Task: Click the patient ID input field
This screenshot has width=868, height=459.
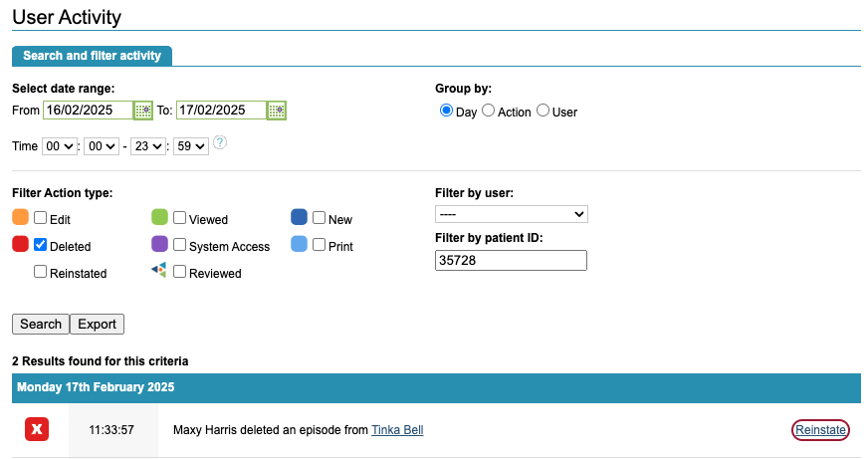Action: point(511,260)
